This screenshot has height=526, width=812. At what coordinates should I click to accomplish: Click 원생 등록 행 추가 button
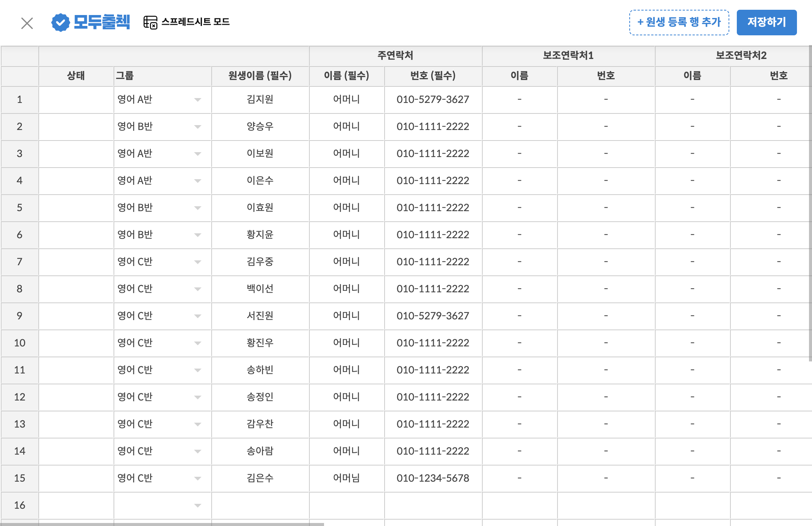pyautogui.click(x=679, y=23)
